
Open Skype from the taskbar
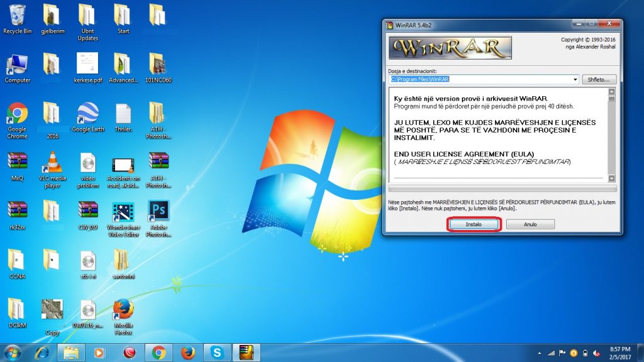pos(217,353)
